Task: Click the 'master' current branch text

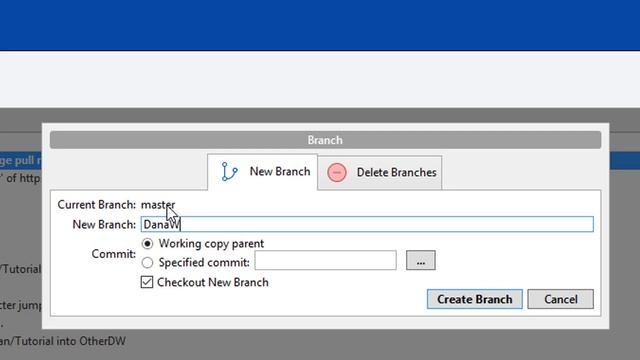Action: pyautogui.click(x=158, y=204)
